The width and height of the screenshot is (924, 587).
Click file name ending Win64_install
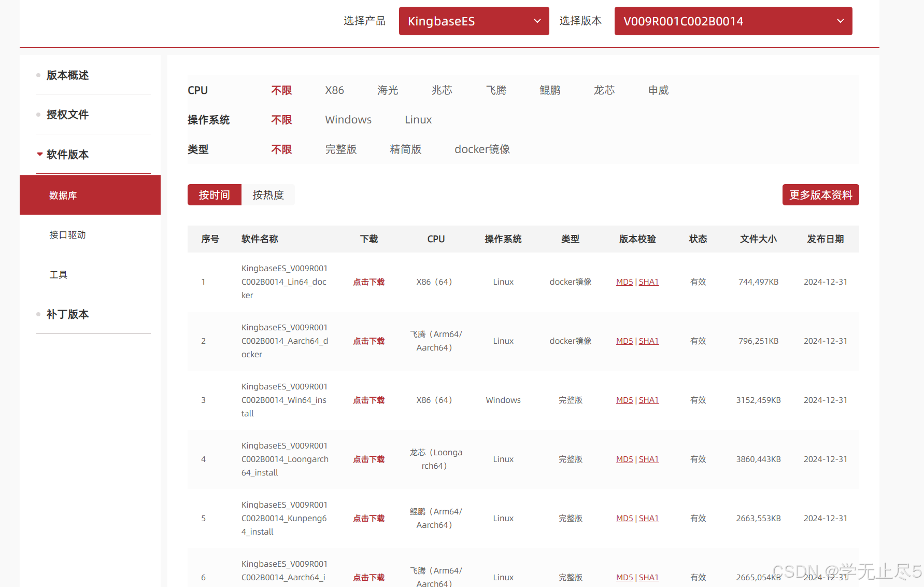tap(285, 400)
